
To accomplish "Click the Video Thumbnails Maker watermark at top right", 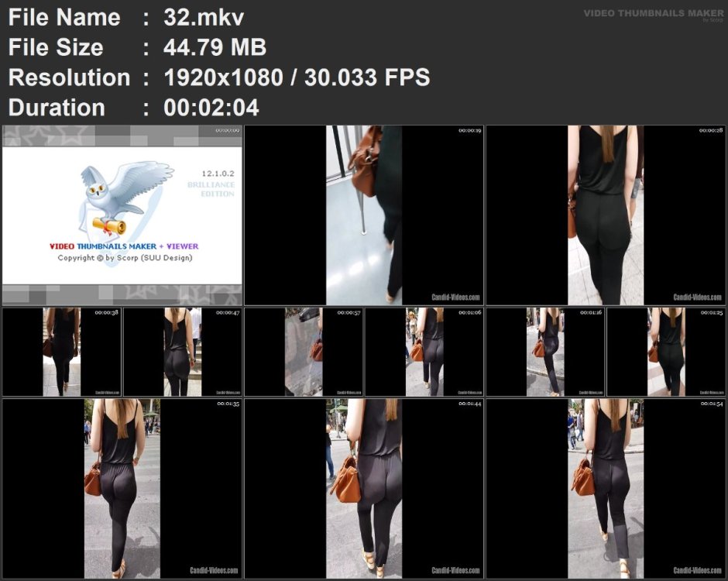I will point(653,15).
